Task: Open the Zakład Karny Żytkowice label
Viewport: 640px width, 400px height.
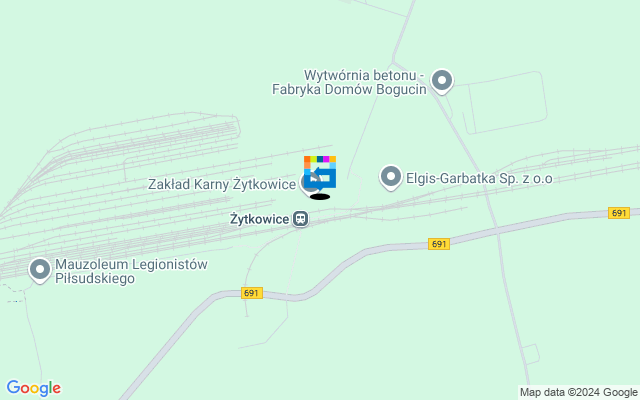Action: (x=222, y=184)
